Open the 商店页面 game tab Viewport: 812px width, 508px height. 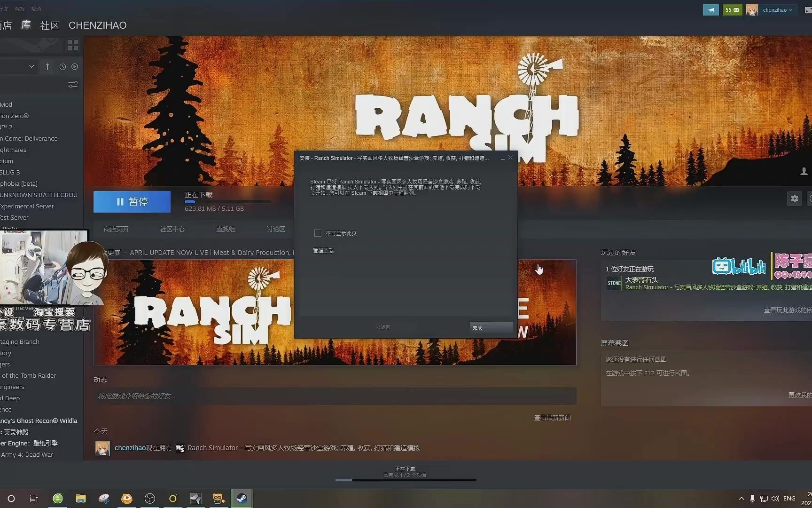tap(116, 229)
